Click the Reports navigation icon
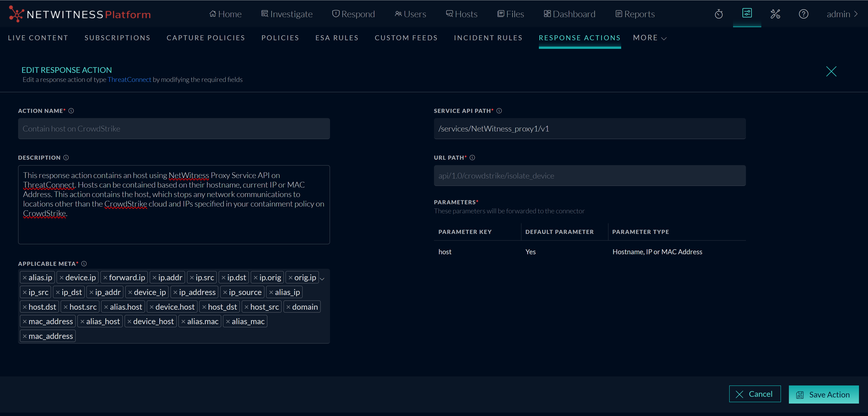 click(619, 14)
